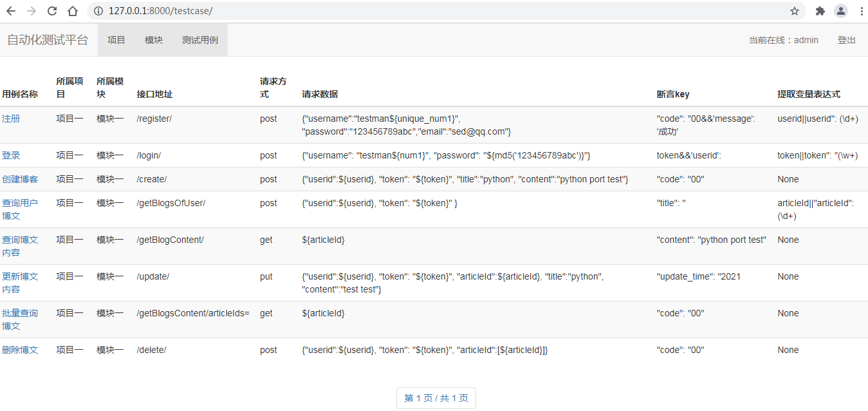This screenshot has height=411, width=868.
Task: Click the site info icon in address bar
Action: click(98, 11)
